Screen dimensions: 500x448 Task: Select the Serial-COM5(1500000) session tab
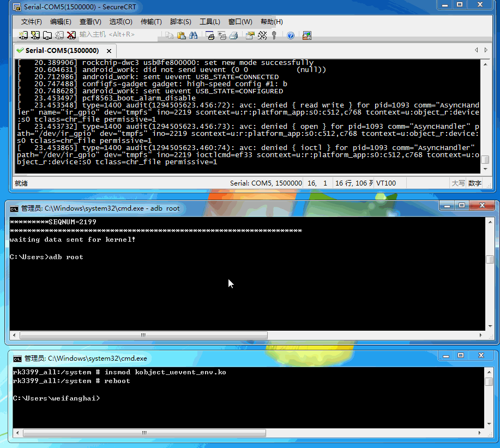click(x=62, y=49)
